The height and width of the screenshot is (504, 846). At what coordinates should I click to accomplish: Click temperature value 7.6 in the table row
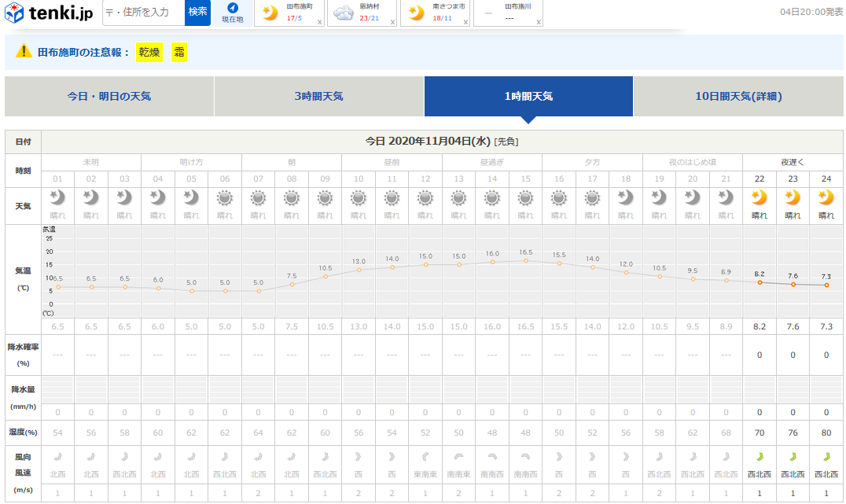(x=793, y=326)
